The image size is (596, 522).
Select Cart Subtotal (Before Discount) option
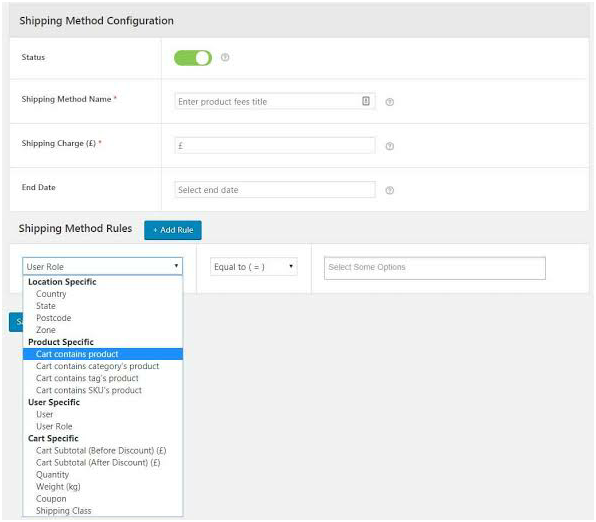pos(103,451)
